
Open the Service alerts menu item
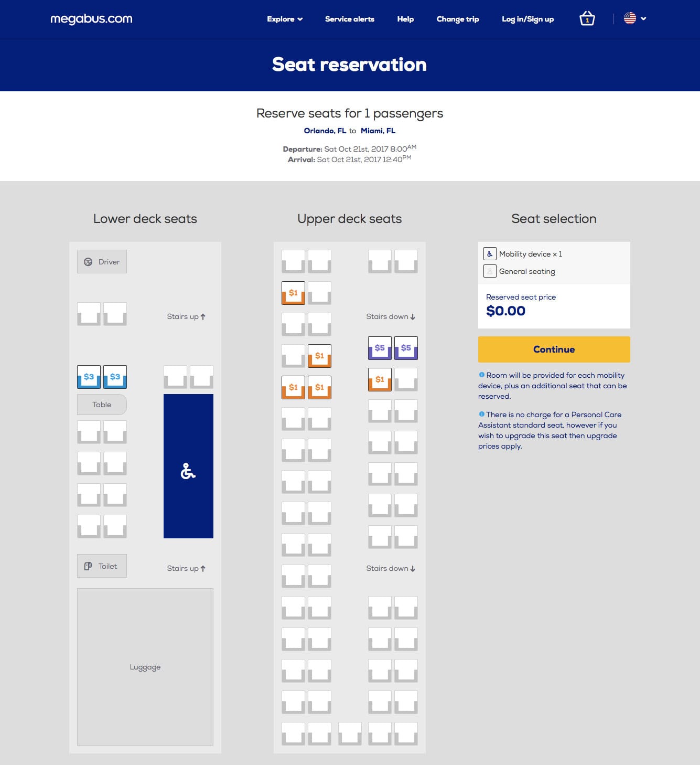[x=349, y=19]
